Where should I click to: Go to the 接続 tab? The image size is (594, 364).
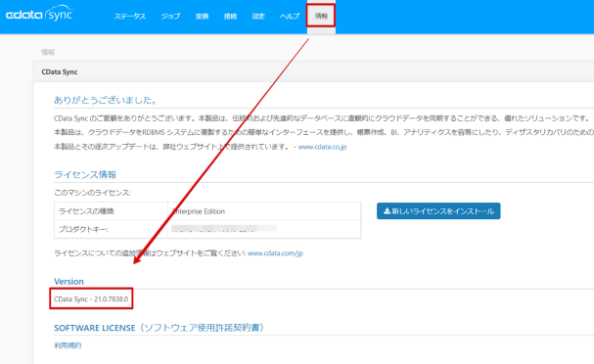pos(230,17)
